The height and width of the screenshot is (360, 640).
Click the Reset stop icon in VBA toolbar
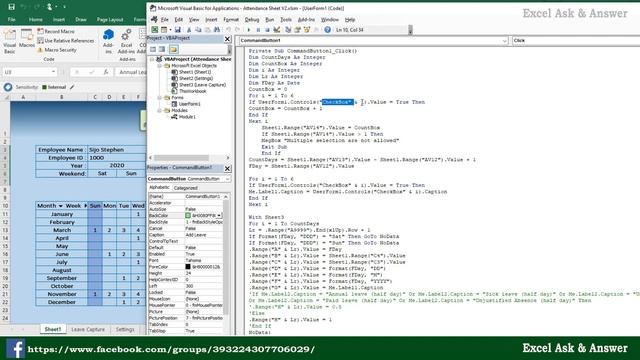click(x=267, y=29)
